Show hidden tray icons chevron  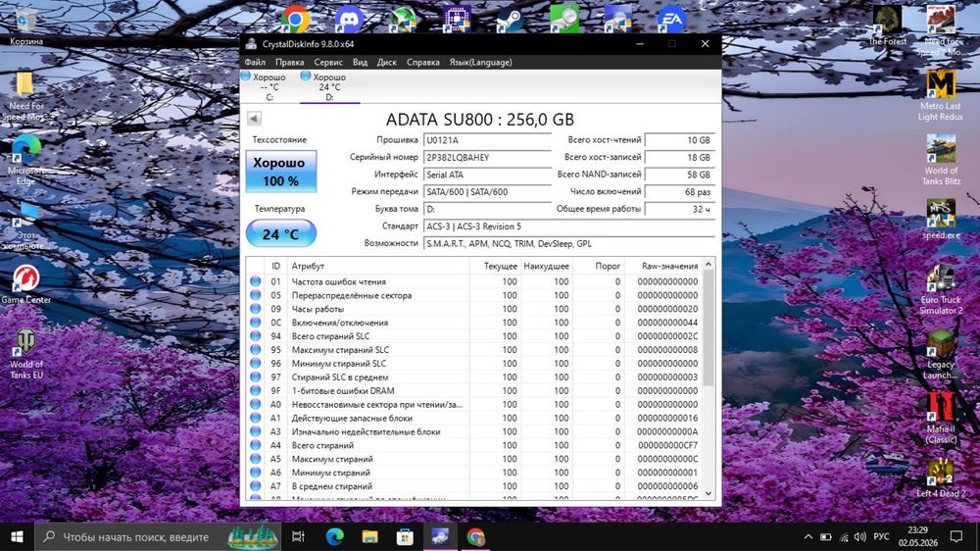[808, 536]
